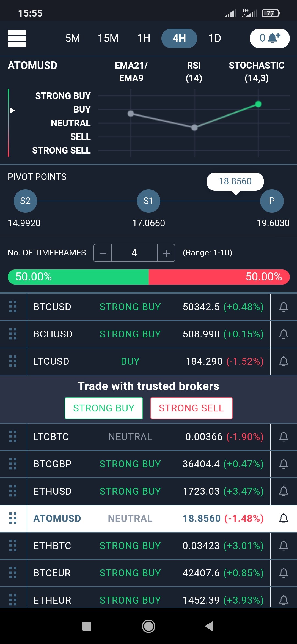
Task: Tap the alerts bell counter button
Action: (x=269, y=38)
